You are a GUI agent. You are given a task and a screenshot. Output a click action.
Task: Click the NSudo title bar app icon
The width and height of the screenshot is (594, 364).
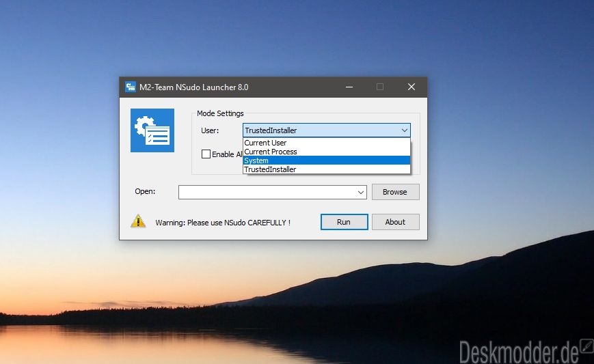point(131,87)
